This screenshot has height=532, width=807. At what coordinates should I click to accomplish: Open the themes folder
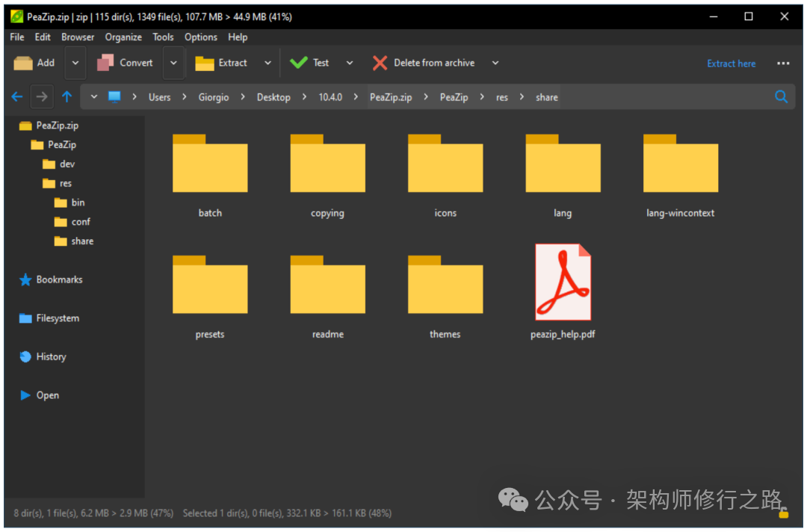445,297
